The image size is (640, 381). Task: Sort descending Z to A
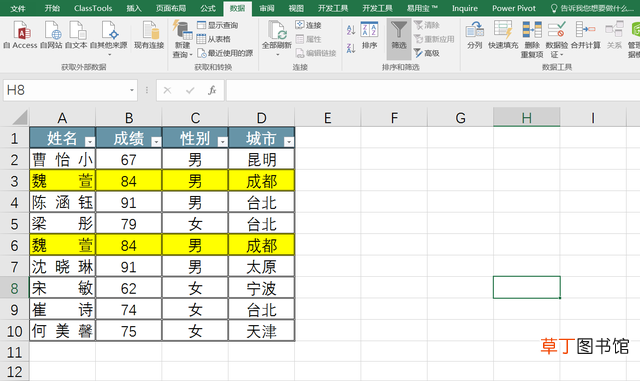[x=351, y=48]
